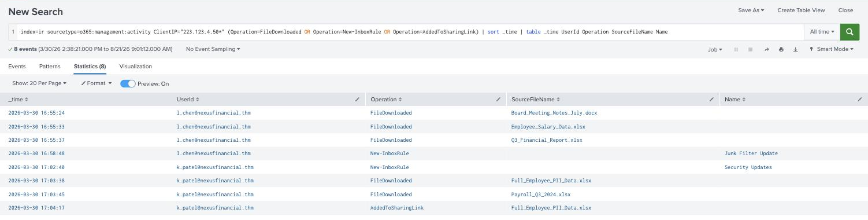
Task: Open the Format options dropdown
Action: click(96, 83)
